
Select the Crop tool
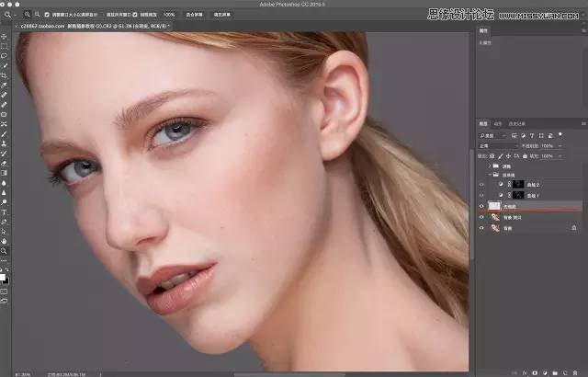[x=5, y=75]
